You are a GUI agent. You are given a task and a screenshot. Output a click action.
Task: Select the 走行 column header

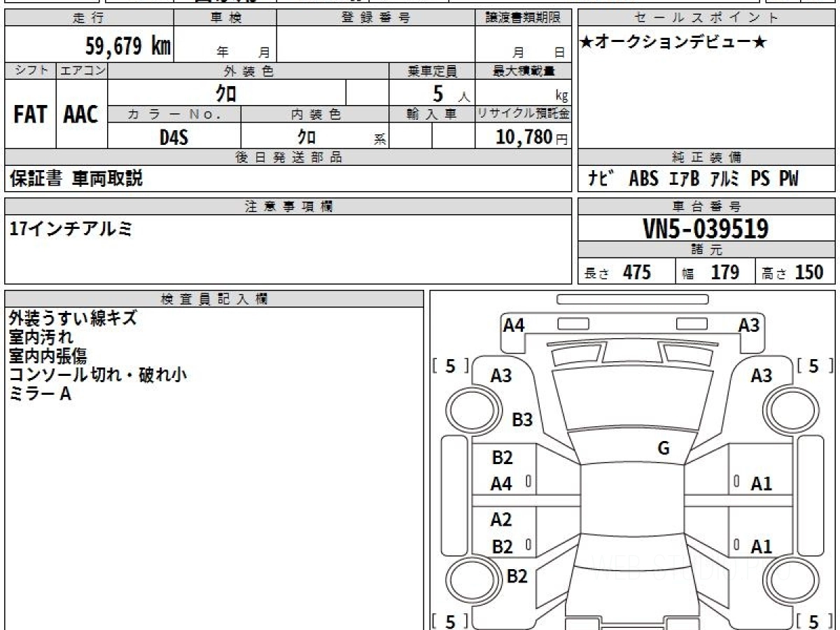coord(88,18)
